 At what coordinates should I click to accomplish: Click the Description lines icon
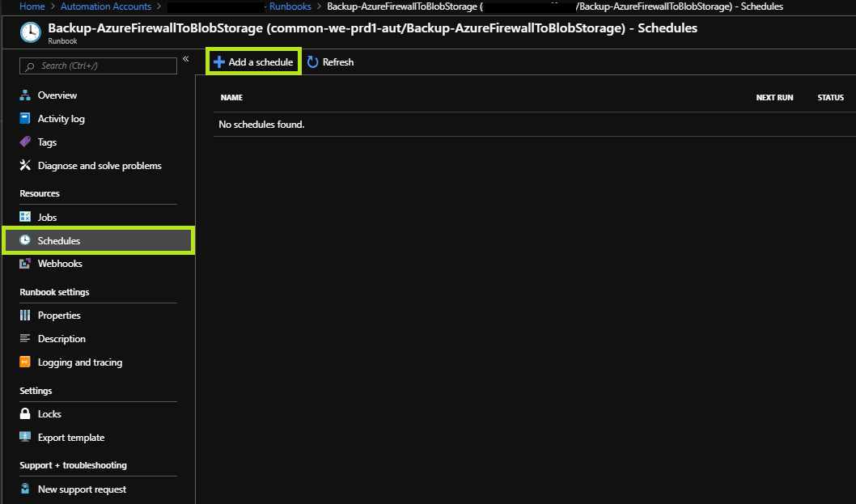coord(25,338)
